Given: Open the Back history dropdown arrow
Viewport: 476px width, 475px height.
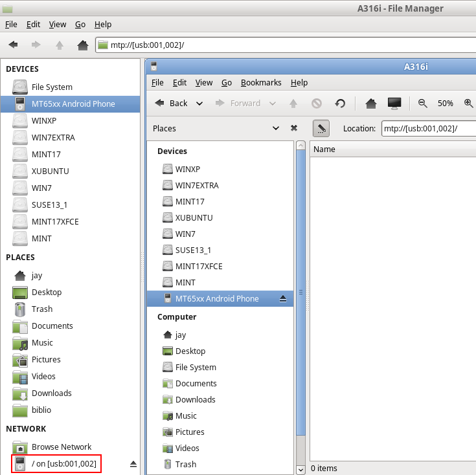Looking at the screenshot, I should click(199, 104).
